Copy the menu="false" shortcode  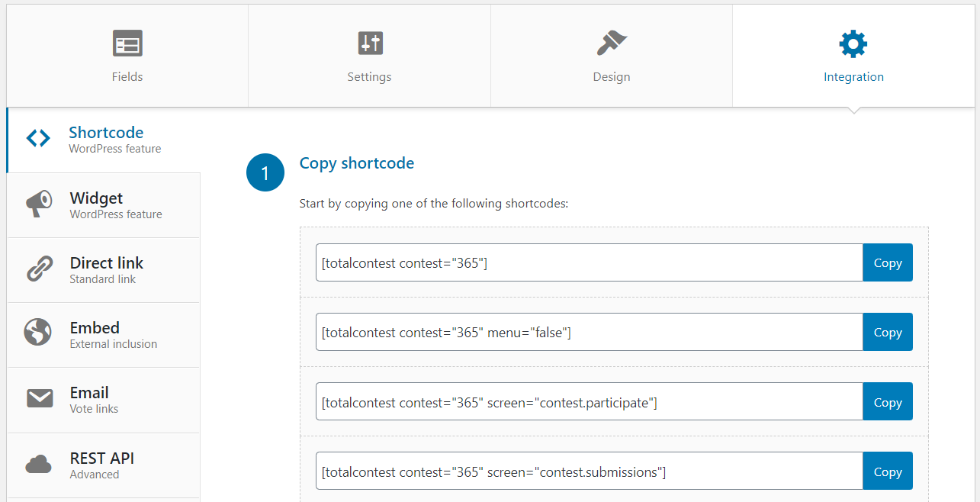(888, 333)
